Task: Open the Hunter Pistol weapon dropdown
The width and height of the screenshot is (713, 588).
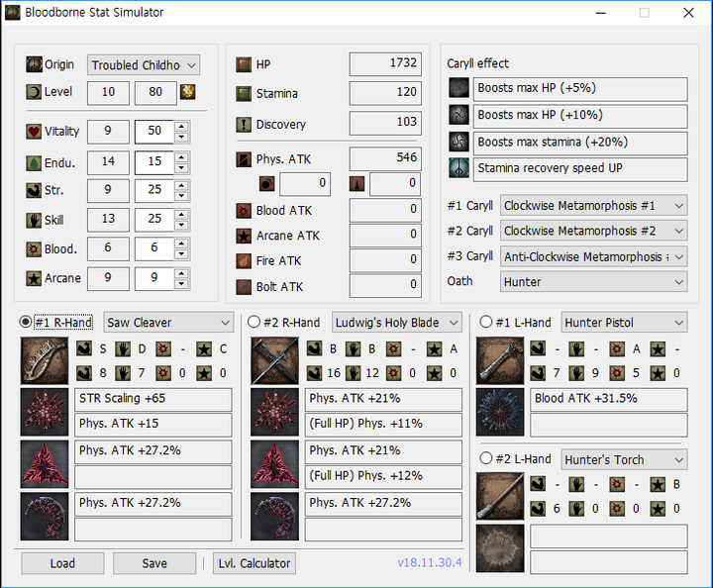Action: 624,323
